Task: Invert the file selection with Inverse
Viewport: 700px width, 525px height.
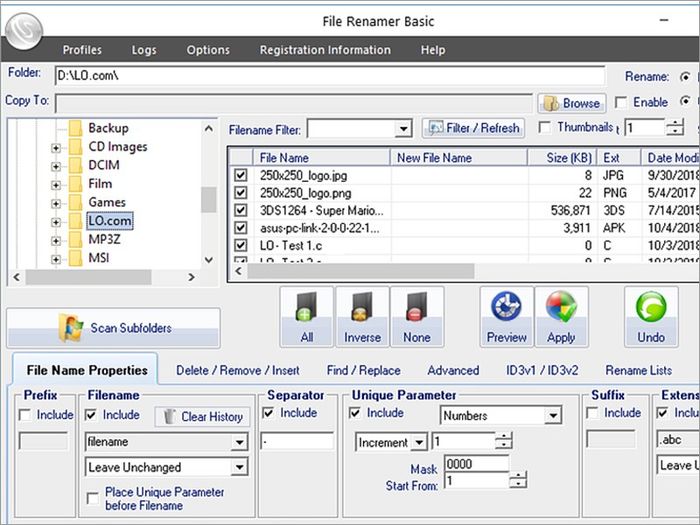Action: [x=362, y=317]
